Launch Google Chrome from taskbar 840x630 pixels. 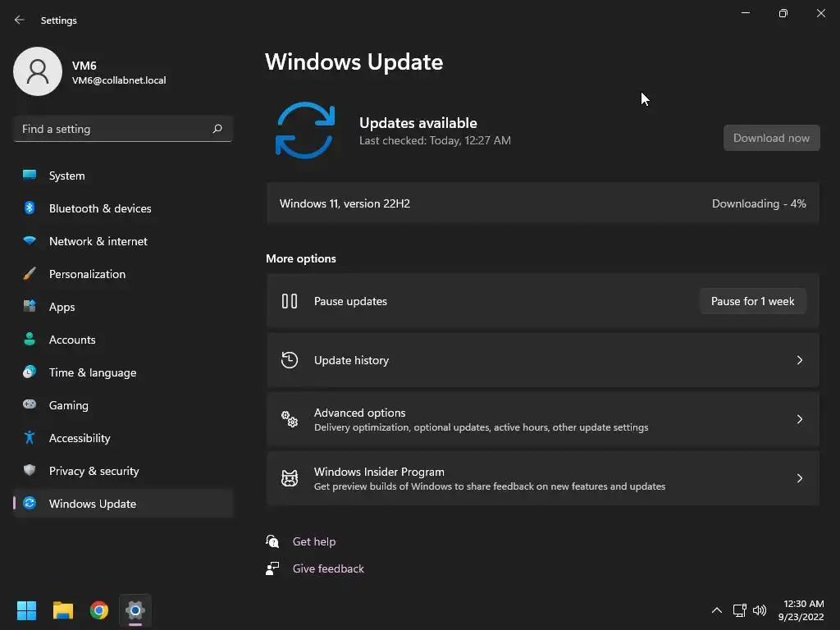tap(99, 610)
